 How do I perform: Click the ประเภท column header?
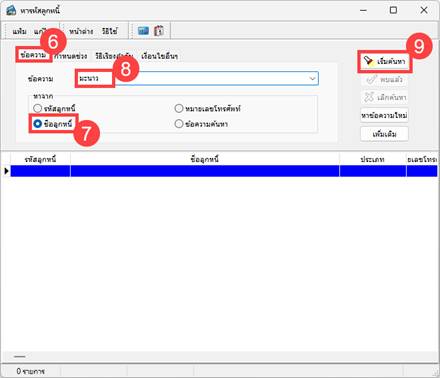pos(373,159)
